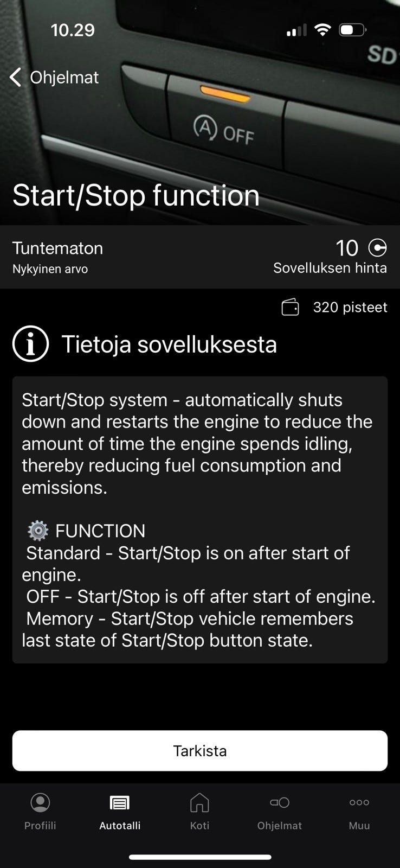Tap the wallet points icon
Viewport: 400px width, 868px height.
(x=290, y=308)
